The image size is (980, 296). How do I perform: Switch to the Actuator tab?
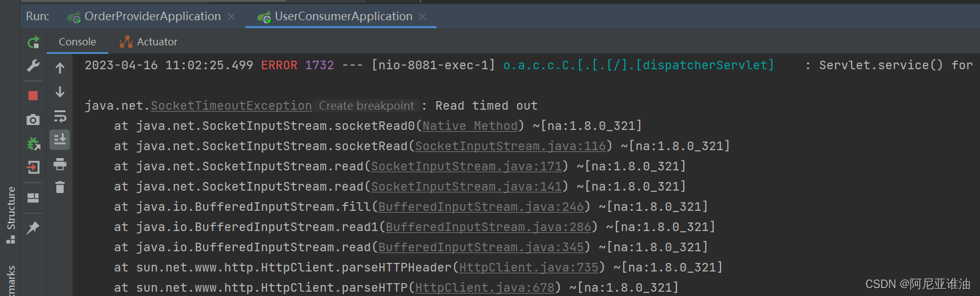[x=157, y=42]
